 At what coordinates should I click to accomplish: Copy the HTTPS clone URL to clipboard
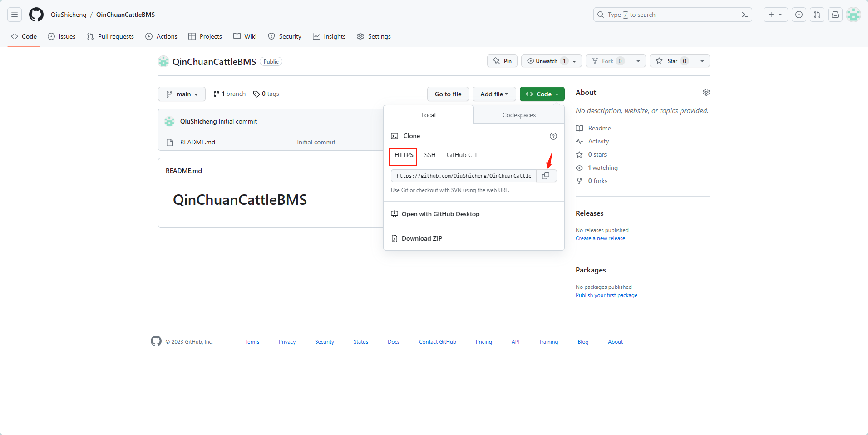(546, 176)
